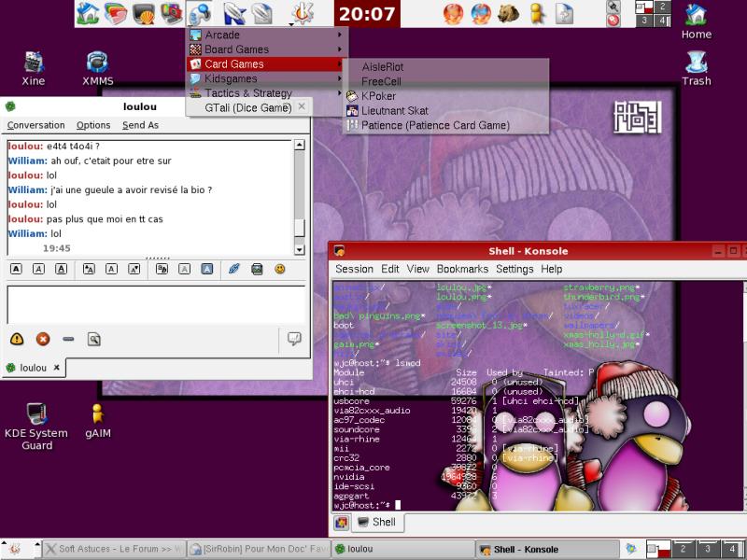This screenshot has height=560, width=747.
Task: Open the Settings menu in Konsole
Action: tap(514, 269)
